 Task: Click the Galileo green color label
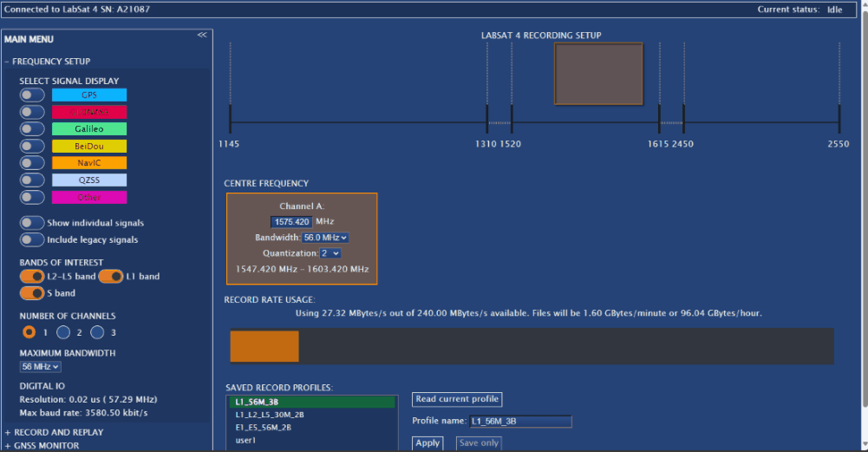coord(89,129)
